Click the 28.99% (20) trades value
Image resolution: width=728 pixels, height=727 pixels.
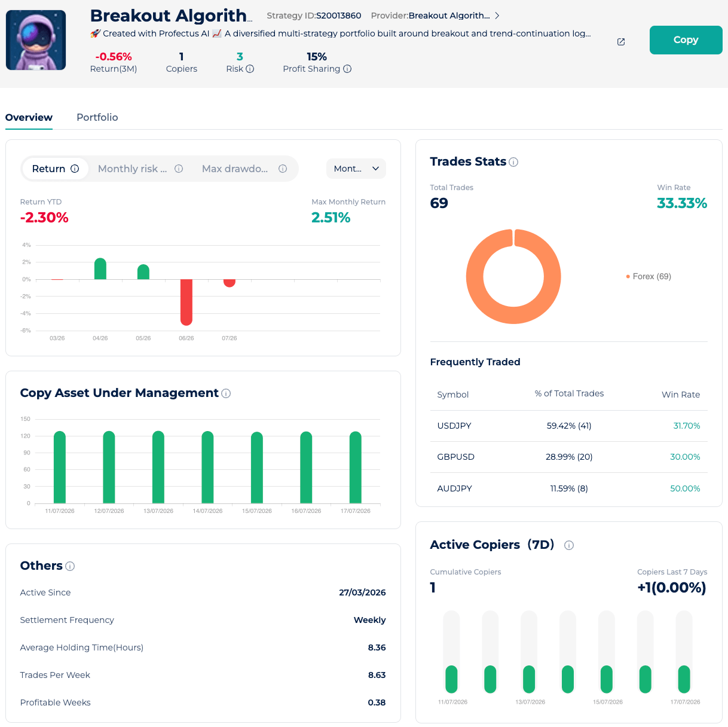tap(569, 457)
